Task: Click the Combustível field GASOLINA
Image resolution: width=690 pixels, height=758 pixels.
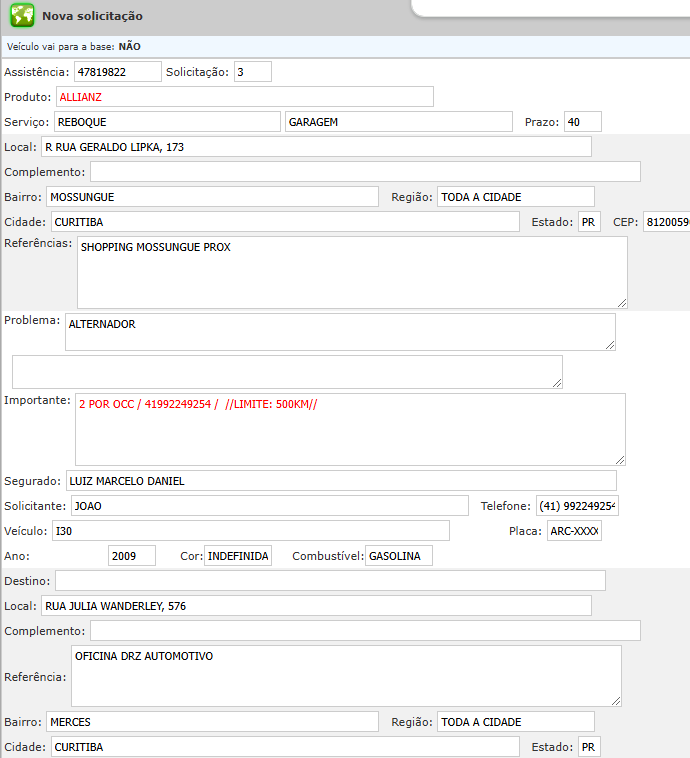Action: (x=398, y=556)
